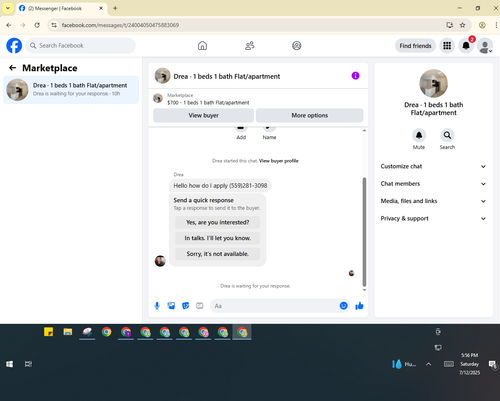Expand Customize chat section

(x=433, y=166)
